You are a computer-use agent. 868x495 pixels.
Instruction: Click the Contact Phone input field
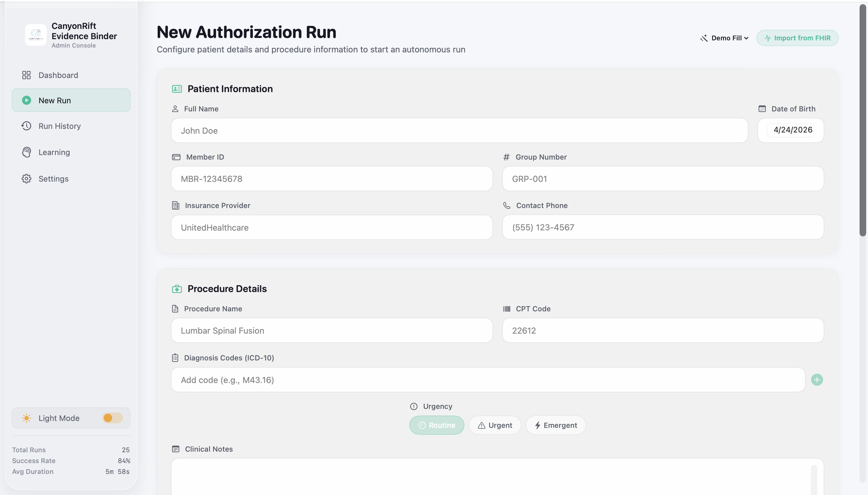663,227
